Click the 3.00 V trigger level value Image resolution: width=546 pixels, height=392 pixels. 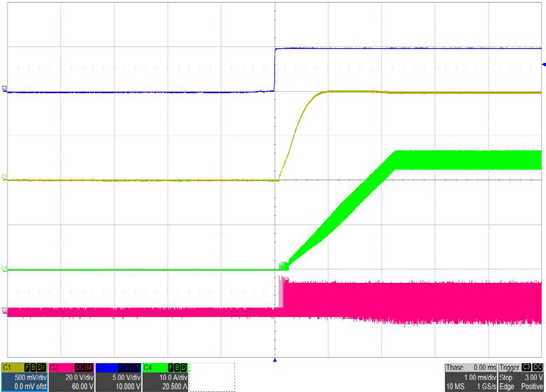[531, 377]
